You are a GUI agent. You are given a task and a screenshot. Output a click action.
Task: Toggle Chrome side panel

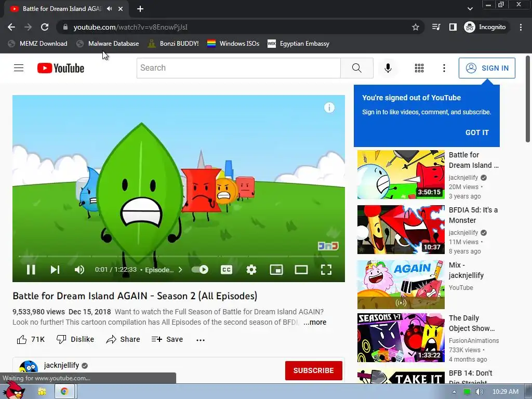[x=453, y=27]
